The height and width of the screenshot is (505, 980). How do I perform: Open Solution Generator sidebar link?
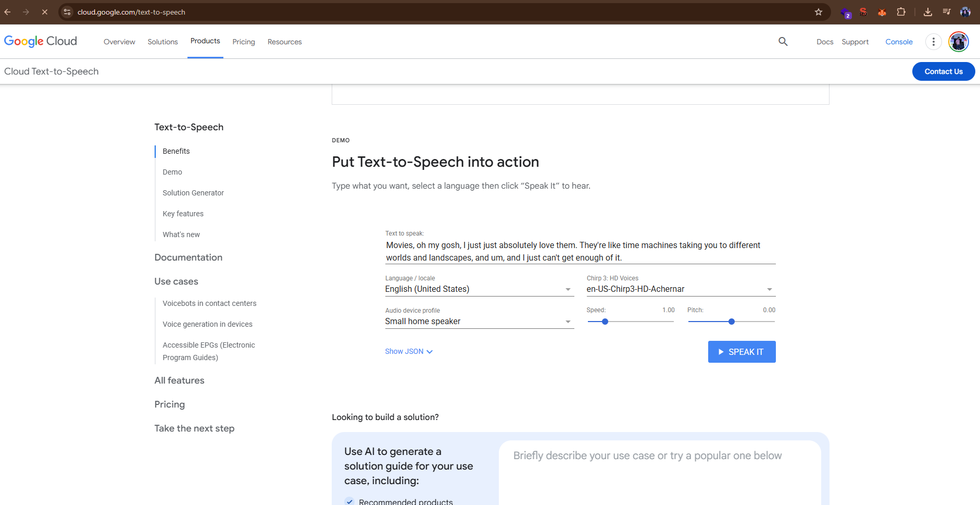[193, 193]
